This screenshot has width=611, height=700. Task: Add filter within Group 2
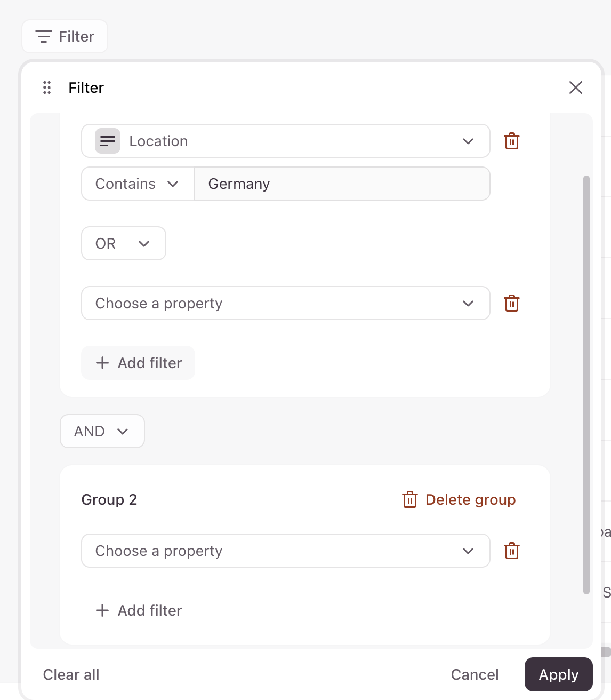coord(138,611)
